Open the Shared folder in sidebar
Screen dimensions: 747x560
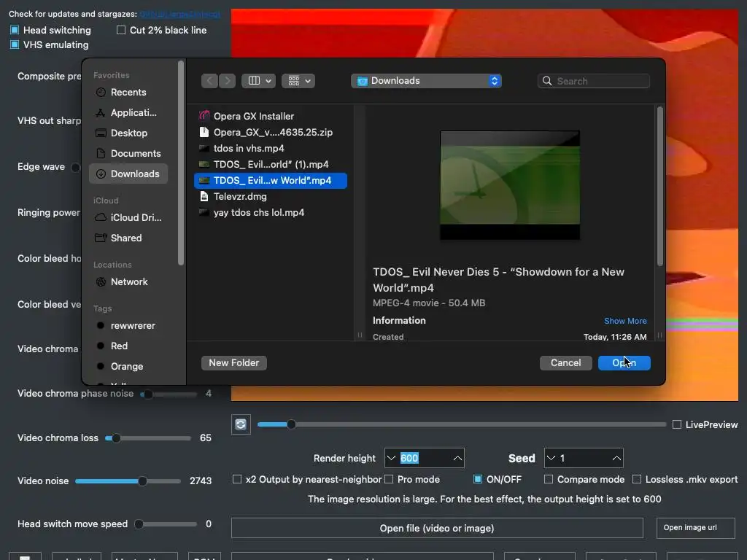[x=128, y=238]
